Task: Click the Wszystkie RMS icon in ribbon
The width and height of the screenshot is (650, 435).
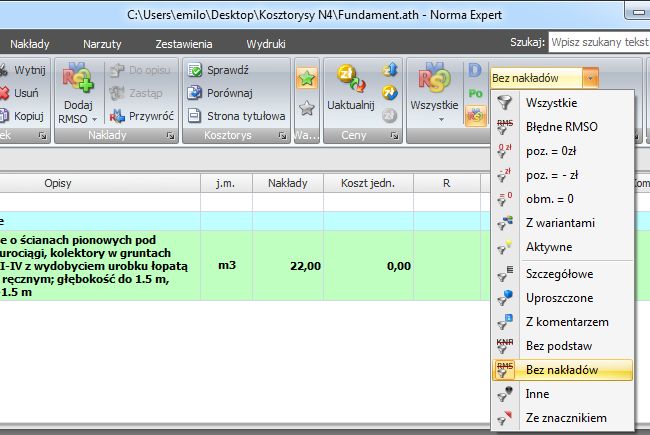Action: [x=436, y=79]
